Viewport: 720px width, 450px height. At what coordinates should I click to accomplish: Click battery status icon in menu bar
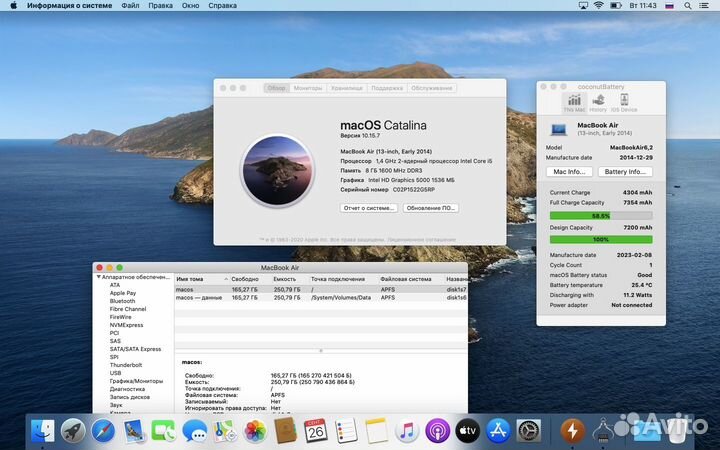616,6
